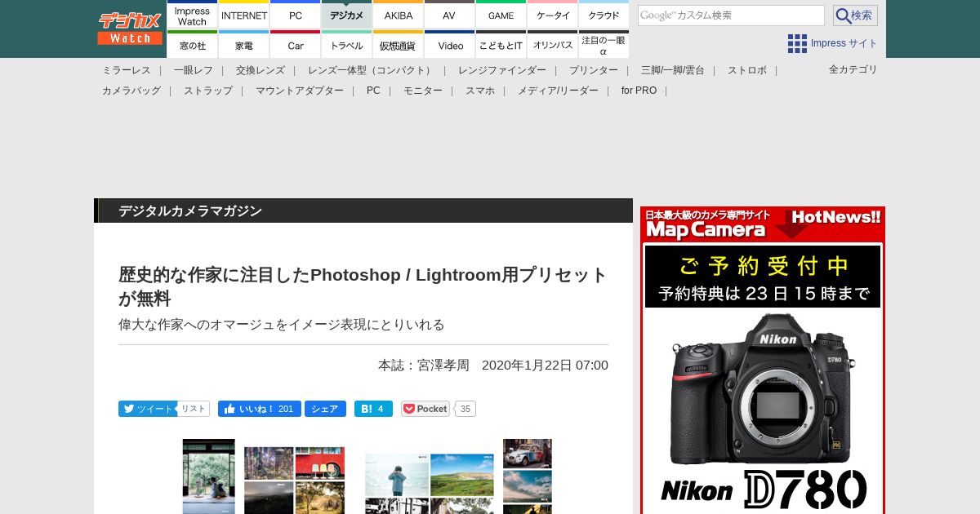Go to the PC category link
Image resolution: width=980 pixels, height=514 pixels.
[x=373, y=91]
